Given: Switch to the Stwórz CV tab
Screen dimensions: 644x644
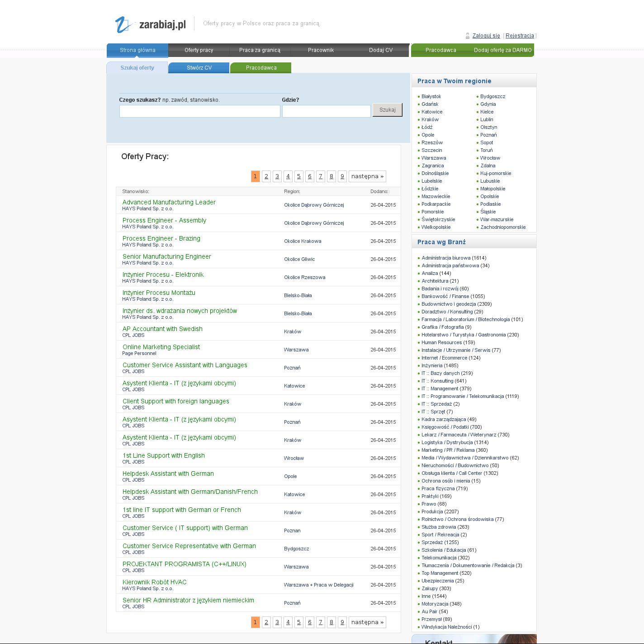Looking at the screenshot, I should (199, 68).
